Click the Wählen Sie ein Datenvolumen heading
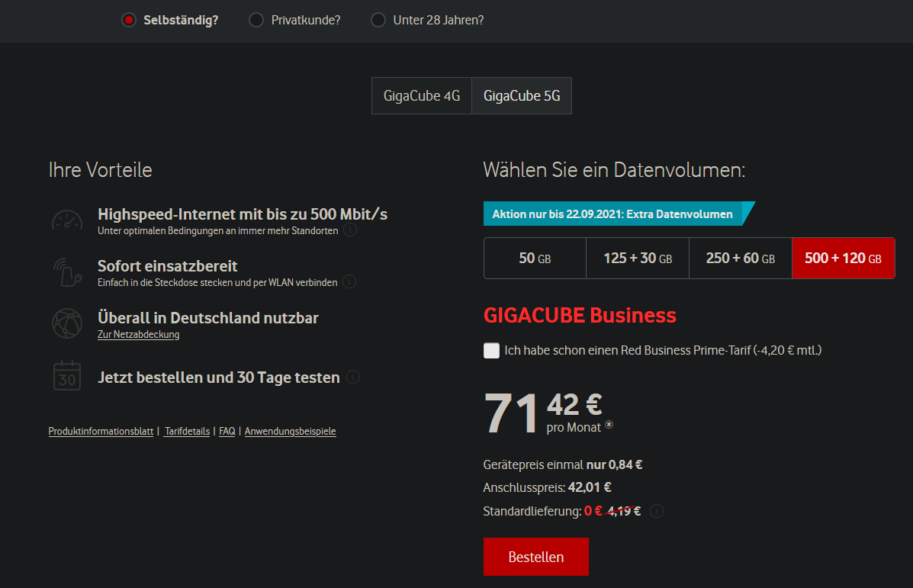The height and width of the screenshot is (588, 913). coord(614,170)
